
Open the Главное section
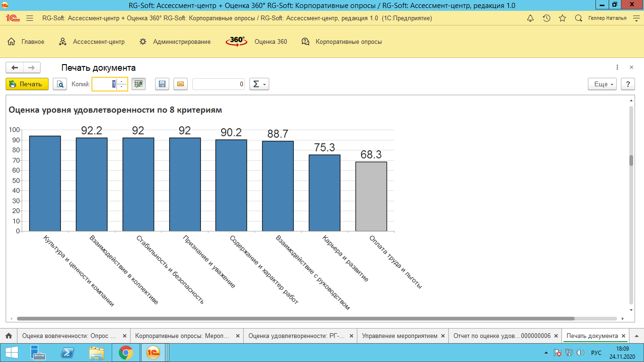click(26, 41)
